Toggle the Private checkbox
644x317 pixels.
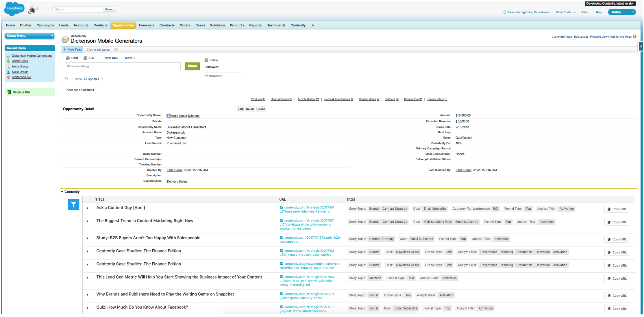[169, 121]
